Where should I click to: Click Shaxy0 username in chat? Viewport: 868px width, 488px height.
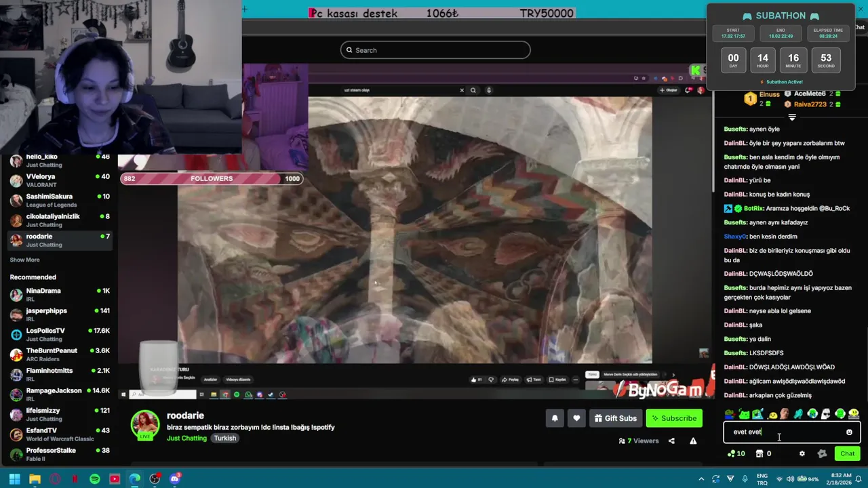tap(734, 237)
